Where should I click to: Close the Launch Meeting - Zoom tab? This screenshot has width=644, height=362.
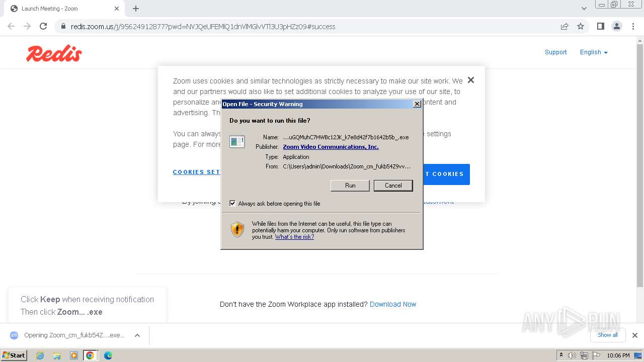click(116, 9)
